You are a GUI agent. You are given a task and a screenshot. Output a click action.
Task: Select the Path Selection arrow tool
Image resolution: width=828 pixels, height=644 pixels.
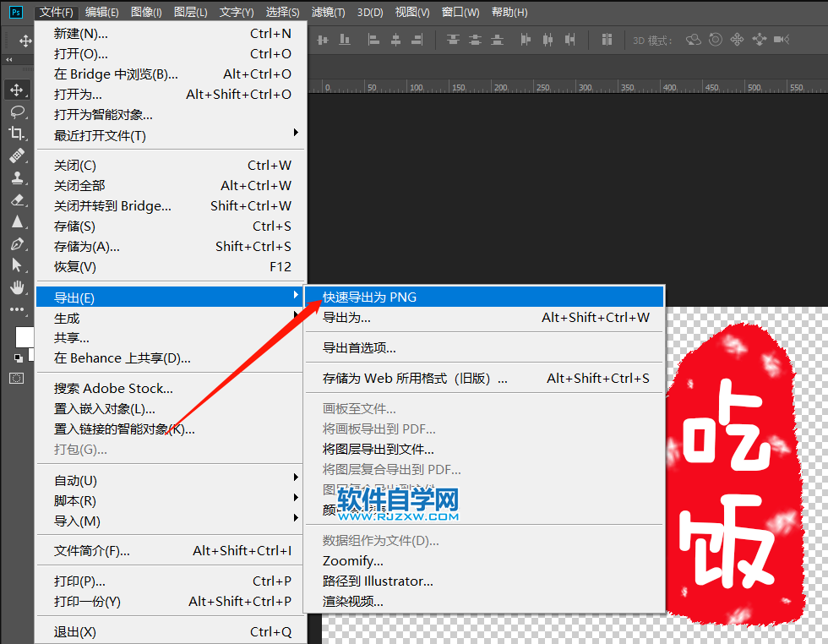pyautogui.click(x=17, y=265)
